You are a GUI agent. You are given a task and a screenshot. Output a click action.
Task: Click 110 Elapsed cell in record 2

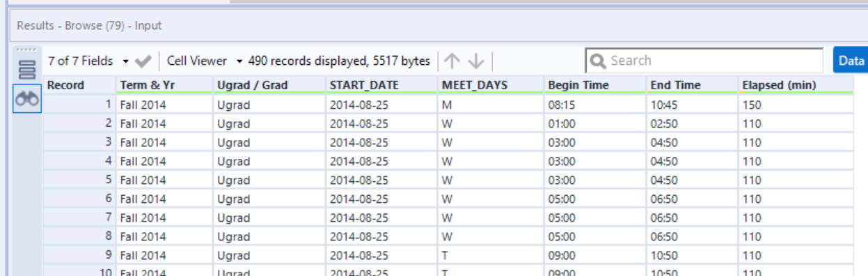[x=796, y=123]
